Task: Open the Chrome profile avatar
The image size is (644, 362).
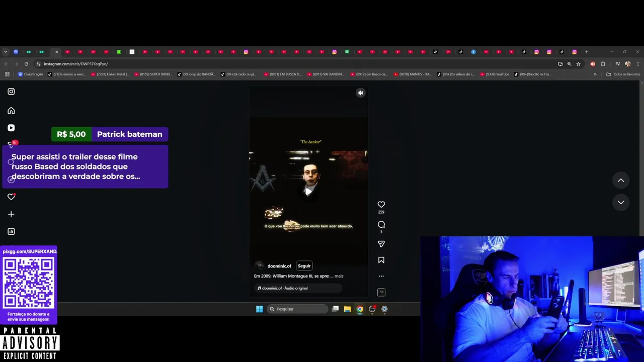Action: [627, 64]
